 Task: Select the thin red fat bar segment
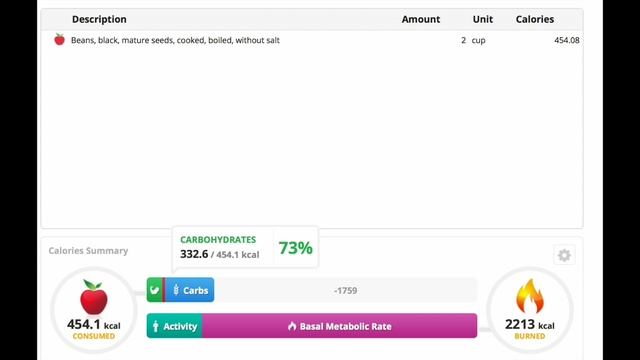pos(164,290)
